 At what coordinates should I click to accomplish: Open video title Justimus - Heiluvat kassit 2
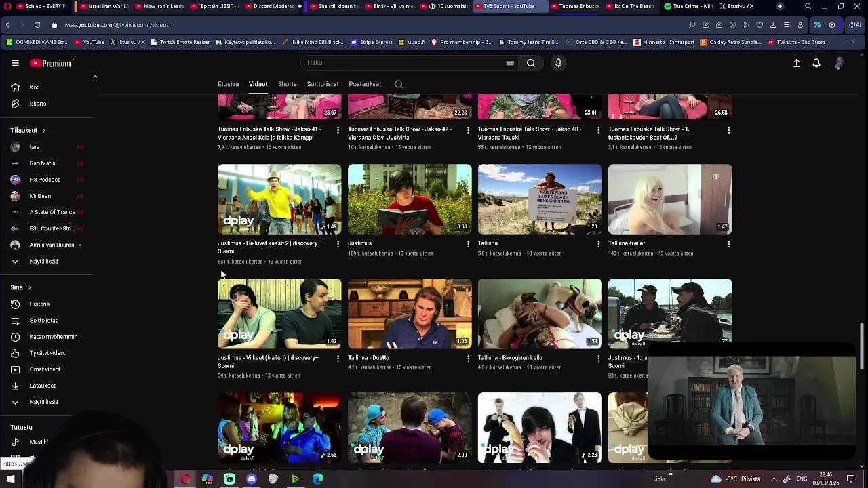click(269, 247)
